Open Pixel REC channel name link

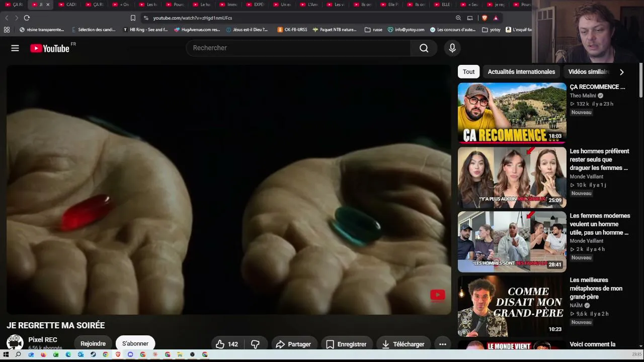click(x=43, y=340)
